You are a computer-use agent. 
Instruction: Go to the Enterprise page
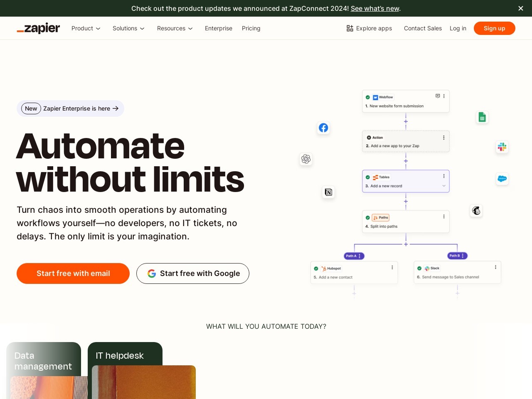point(219,28)
